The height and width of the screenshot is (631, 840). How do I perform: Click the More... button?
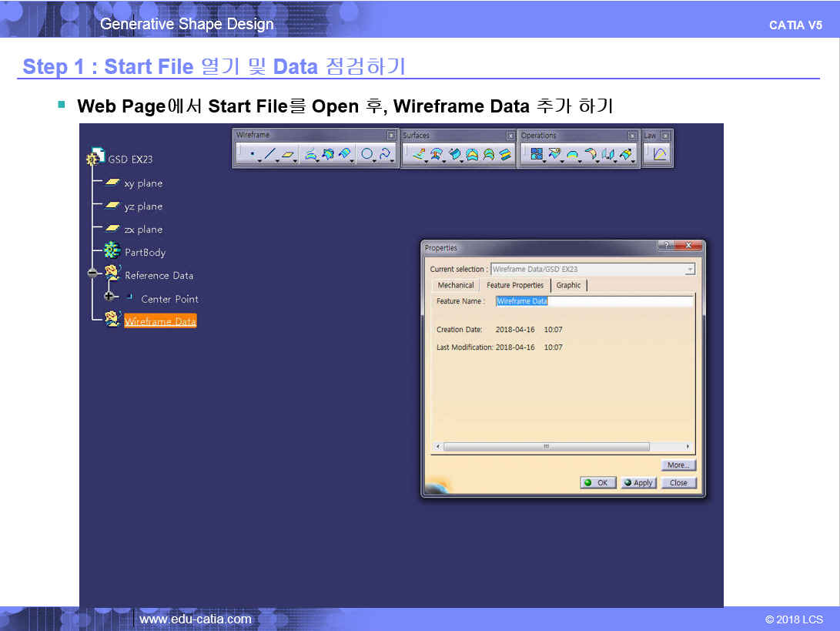pos(678,465)
